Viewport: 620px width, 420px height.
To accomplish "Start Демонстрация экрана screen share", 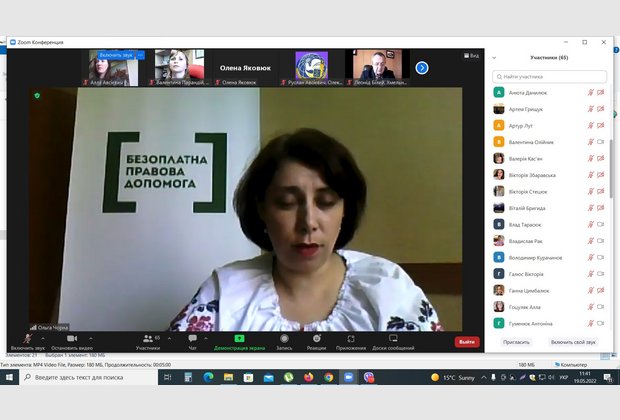I will [239, 342].
